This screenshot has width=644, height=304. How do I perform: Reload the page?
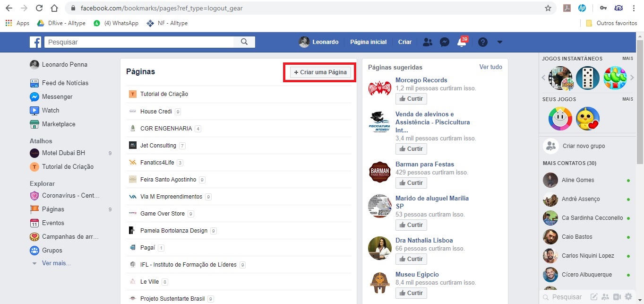[x=39, y=8]
